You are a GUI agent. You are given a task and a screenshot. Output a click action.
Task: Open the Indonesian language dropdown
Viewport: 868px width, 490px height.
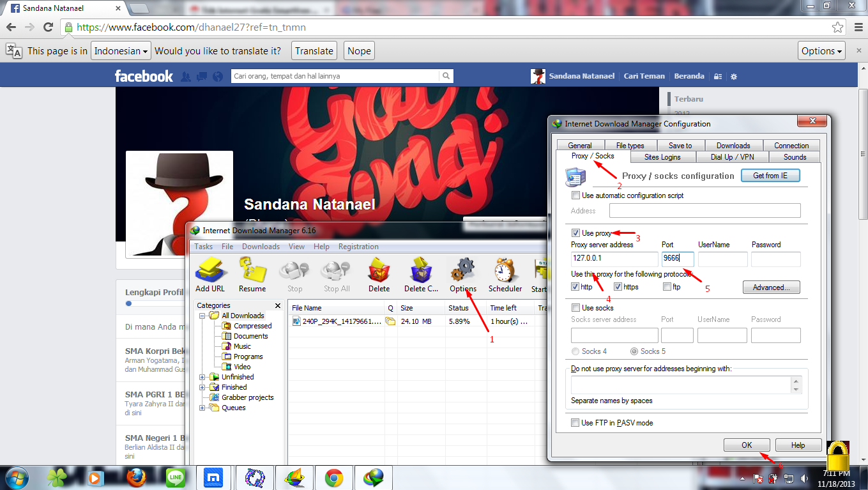pyautogui.click(x=121, y=51)
